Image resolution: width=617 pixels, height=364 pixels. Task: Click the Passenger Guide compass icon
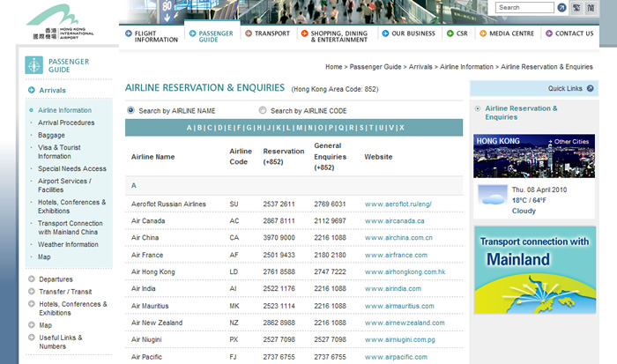click(x=33, y=65)
